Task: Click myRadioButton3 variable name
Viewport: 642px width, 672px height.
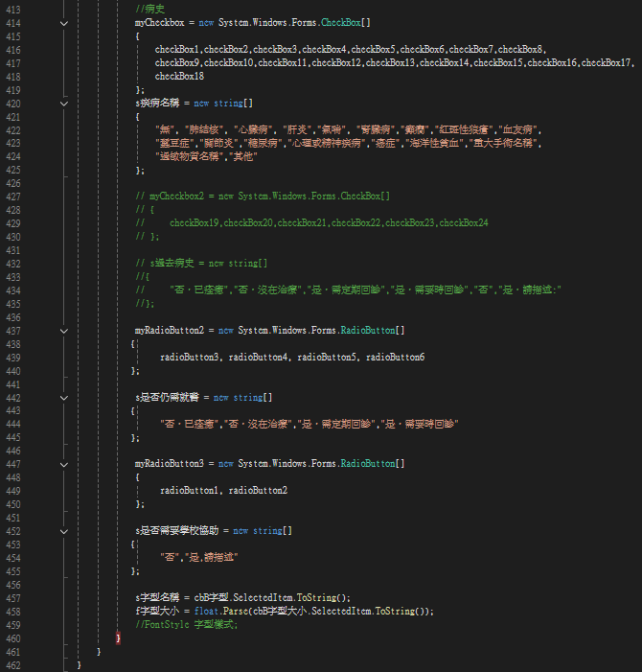Action: 170,464
